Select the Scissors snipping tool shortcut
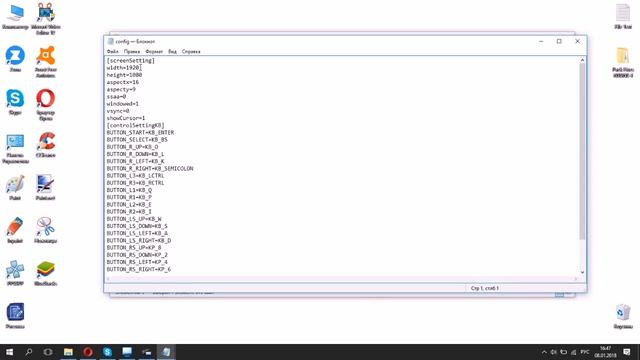Image resolution: width=640 pixels, height=360 pixels. 46,231
